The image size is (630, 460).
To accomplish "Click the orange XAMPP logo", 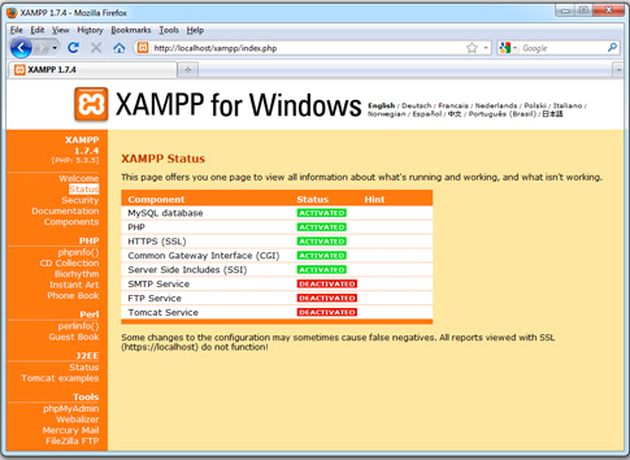I will 91,104.
